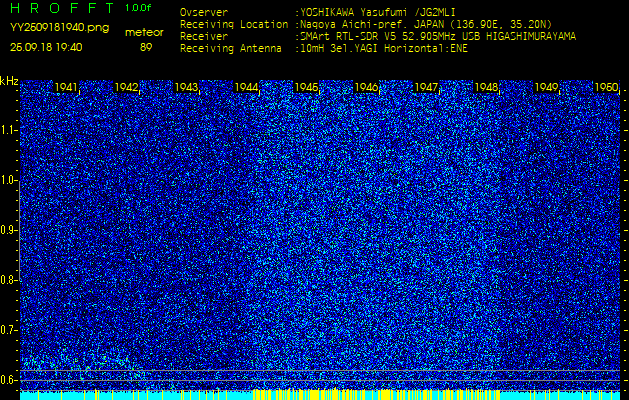
Task: Click the 1941 time marker
Action: point(66,87)
